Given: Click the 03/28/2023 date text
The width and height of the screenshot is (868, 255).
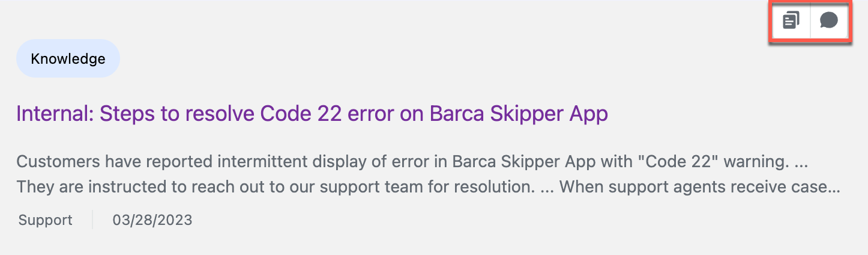Looking at the screenshot, I should click(x=152, y=220).
